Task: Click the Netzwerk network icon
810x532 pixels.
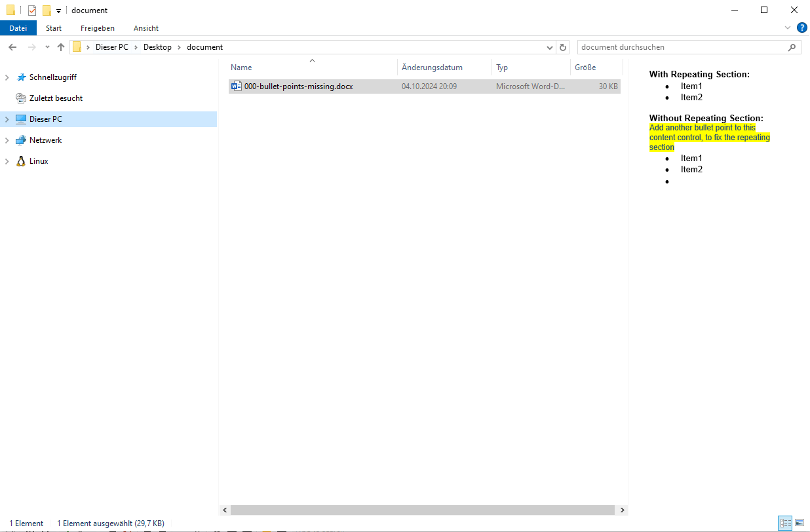Action: tap(21, 140)
